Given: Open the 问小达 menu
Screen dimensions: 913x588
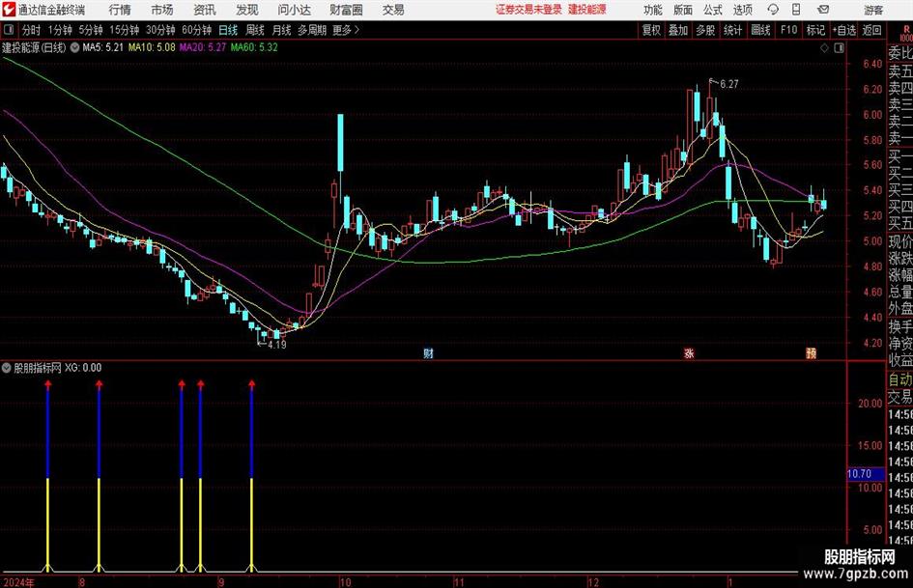Looking at the screenshot, I should [x=294, y=10].
